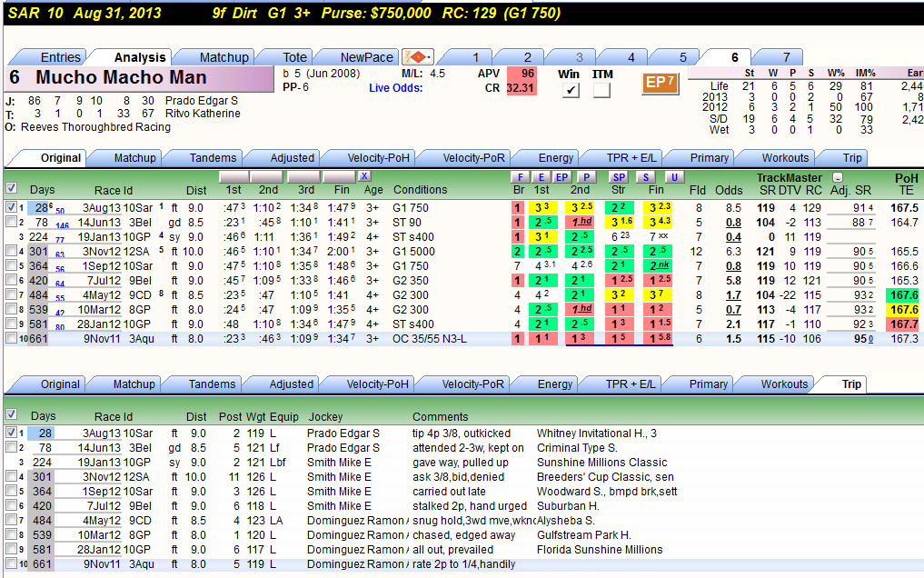Click the Mucho Macho Man name banner
The height and width of the screenshot is (578, 924).
click(140, 79)
